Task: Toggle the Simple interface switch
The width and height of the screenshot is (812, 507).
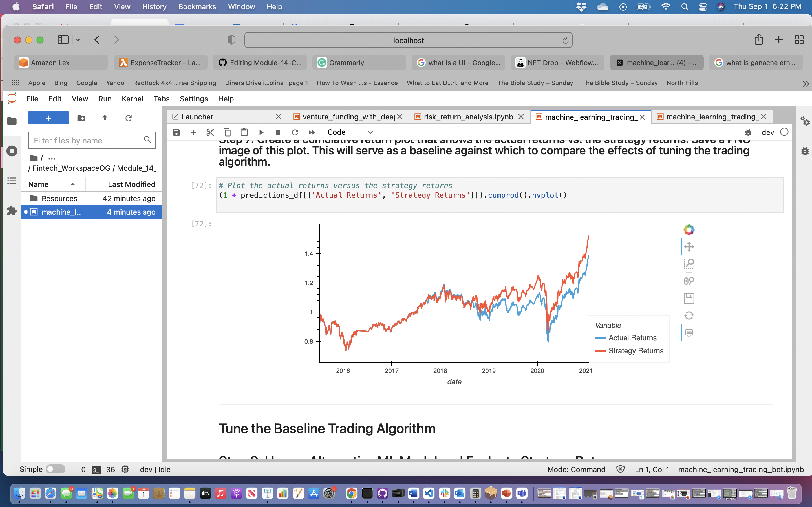Action: tap(56, 469)
